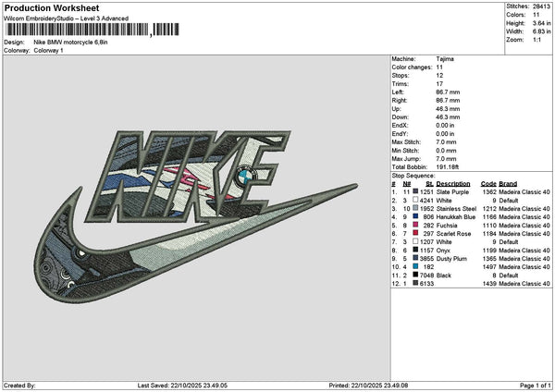Click the Stitches value 28413

coord(541,6)
